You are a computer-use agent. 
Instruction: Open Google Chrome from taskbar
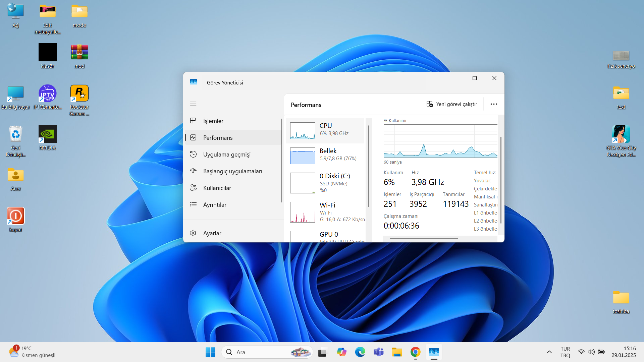click(415, 352)
